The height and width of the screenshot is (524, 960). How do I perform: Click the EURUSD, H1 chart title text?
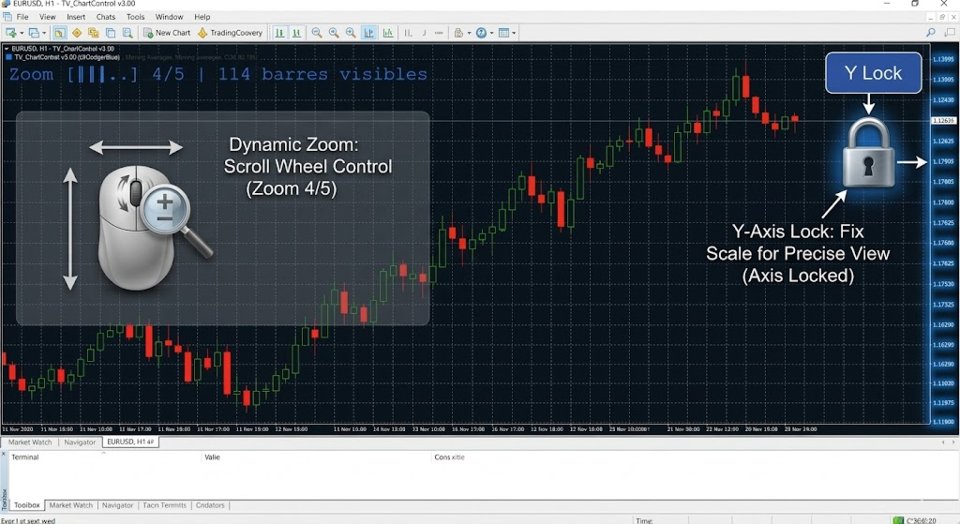click(x=62, y=48)
